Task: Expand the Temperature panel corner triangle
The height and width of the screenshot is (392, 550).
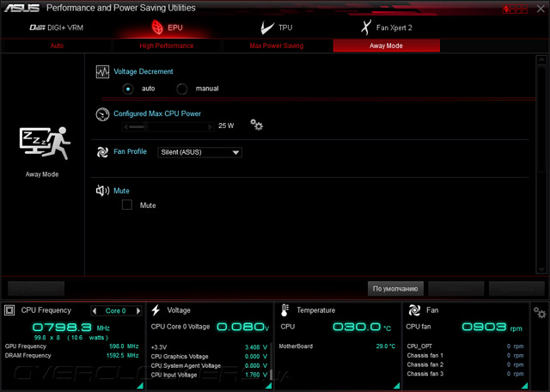Action: 397,386
